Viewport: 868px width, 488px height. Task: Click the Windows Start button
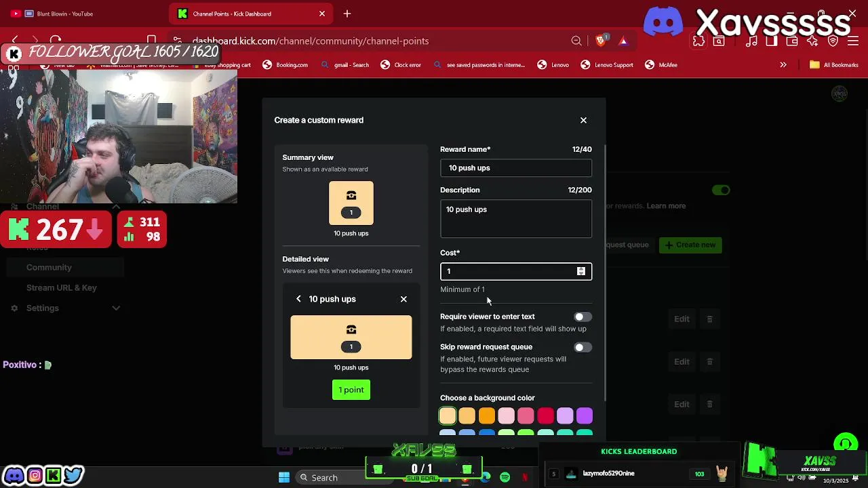[284, 478]
